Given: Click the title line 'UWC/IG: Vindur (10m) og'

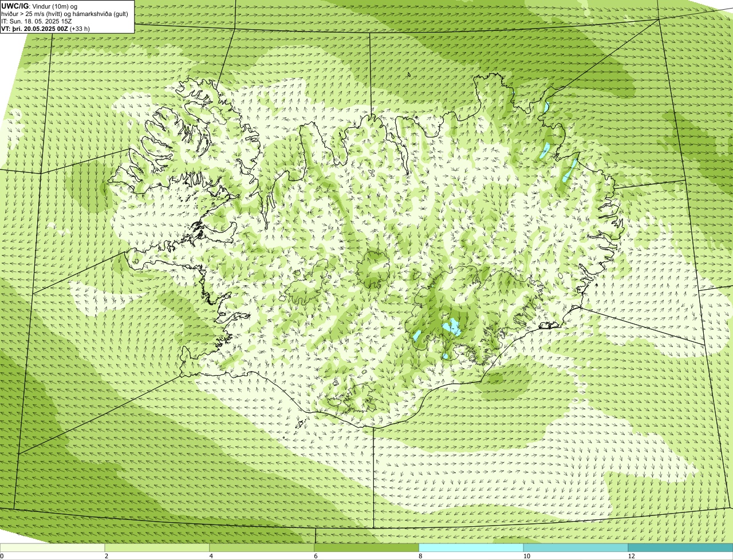Looking at the screenshot, I should pyautogui.click(x=40, y=6).
